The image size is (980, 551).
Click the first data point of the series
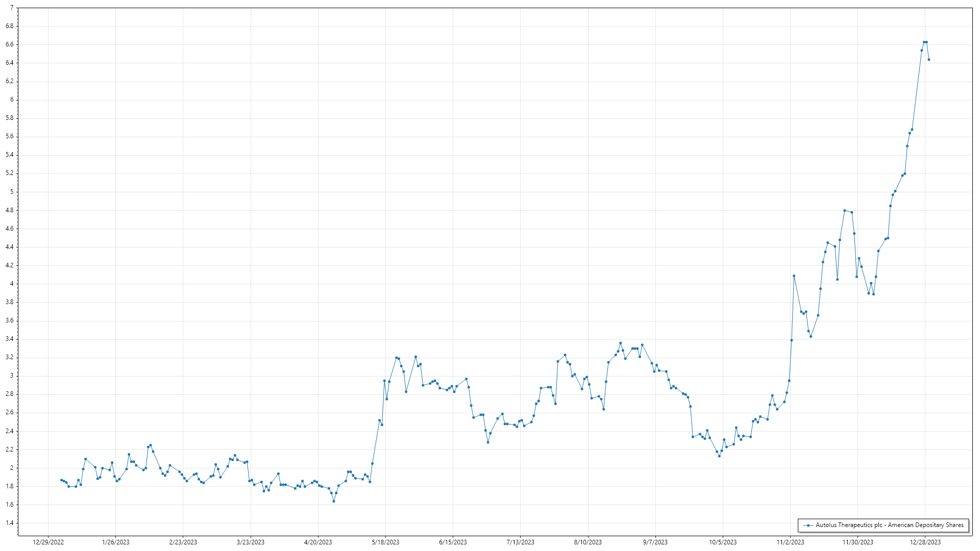coord(61,480)
